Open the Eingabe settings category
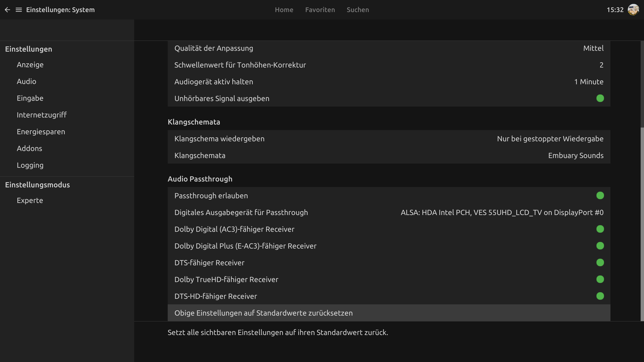 (x=67, y=98)
